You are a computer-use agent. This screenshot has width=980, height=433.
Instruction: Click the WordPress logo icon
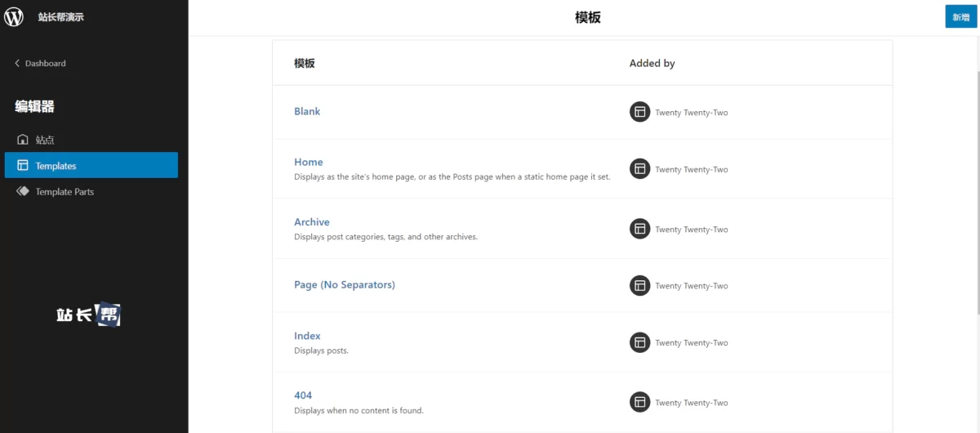pyautogui.click(x=14, y=16)
